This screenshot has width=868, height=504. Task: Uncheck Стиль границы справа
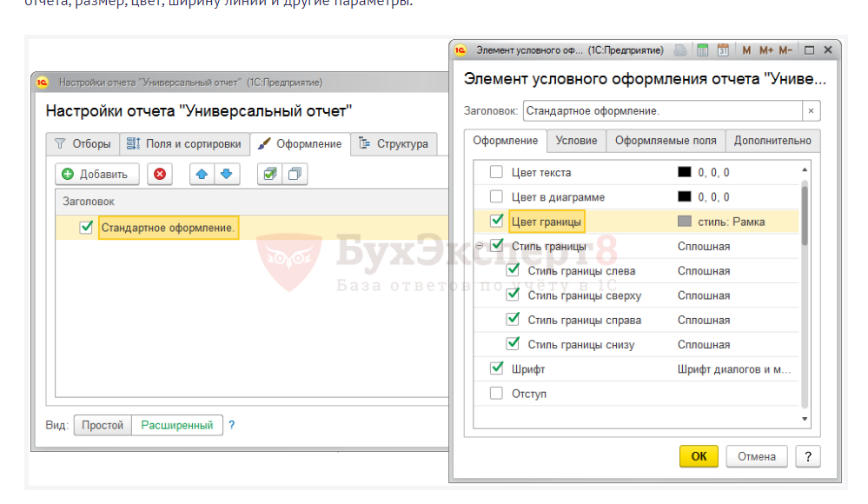513,319
